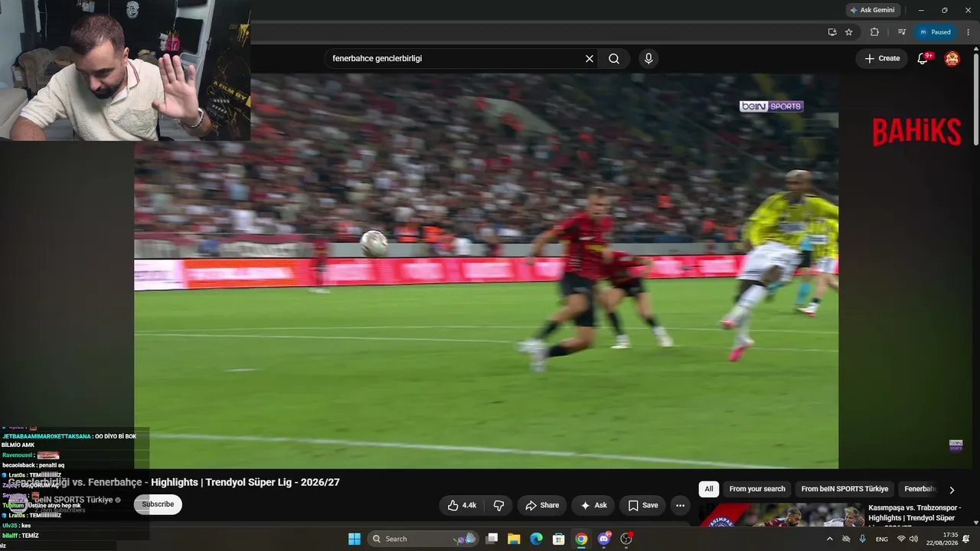Open the Ask Gemini panel in Chrome
Screen dimensions: 980x551
[872, 10]
